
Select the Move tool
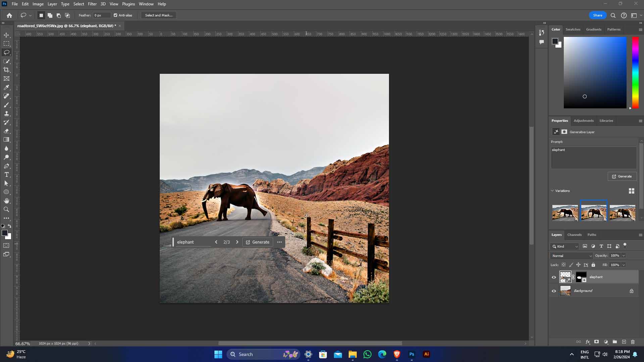(x=6, y=35)
